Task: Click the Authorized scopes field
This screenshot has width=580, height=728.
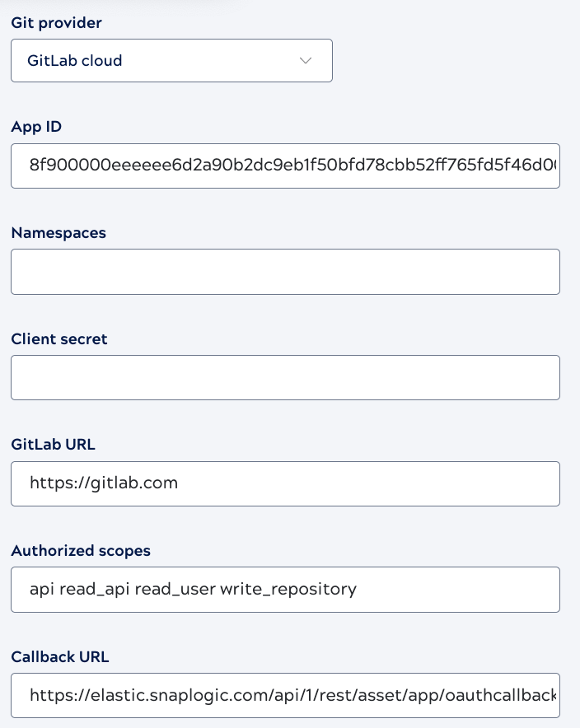Action: [285, 590]
